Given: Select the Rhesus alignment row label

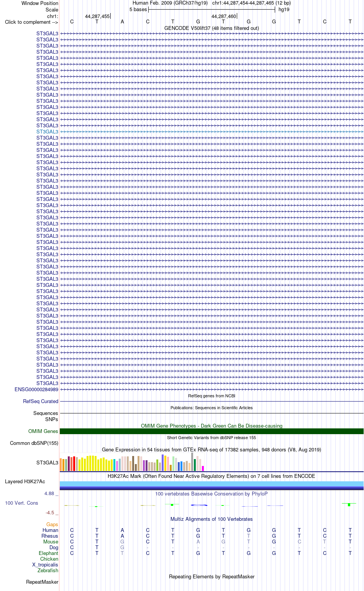Looking at the screenshot, I should pos(50,536).
